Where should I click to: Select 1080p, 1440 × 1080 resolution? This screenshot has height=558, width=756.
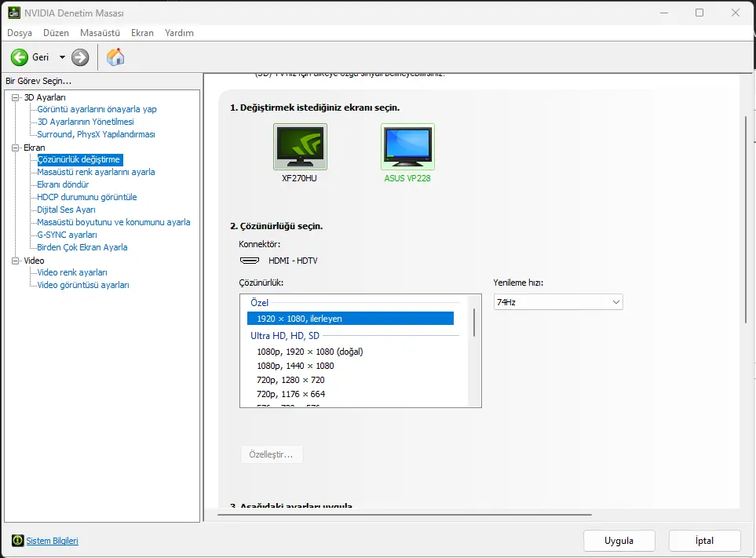(295, 366)
